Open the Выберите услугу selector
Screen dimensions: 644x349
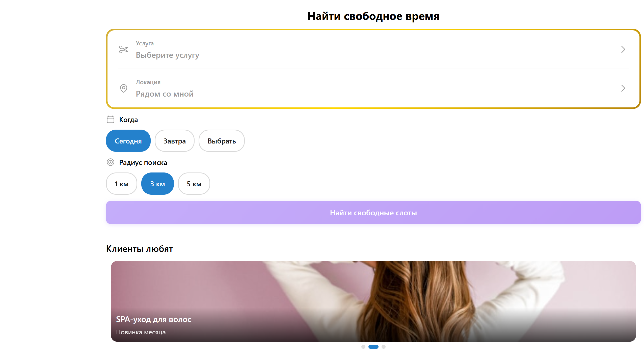click(168, 55)
